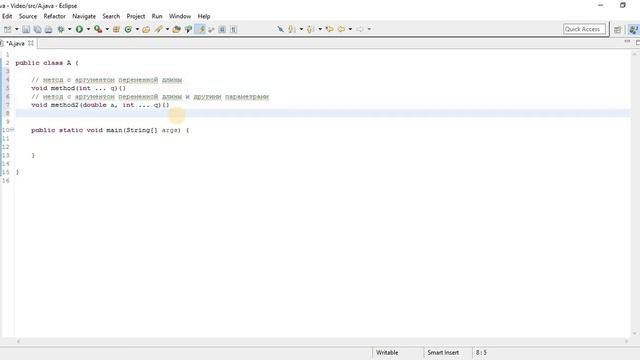
Task: Open the Help menu
Action: pos(204,16)
